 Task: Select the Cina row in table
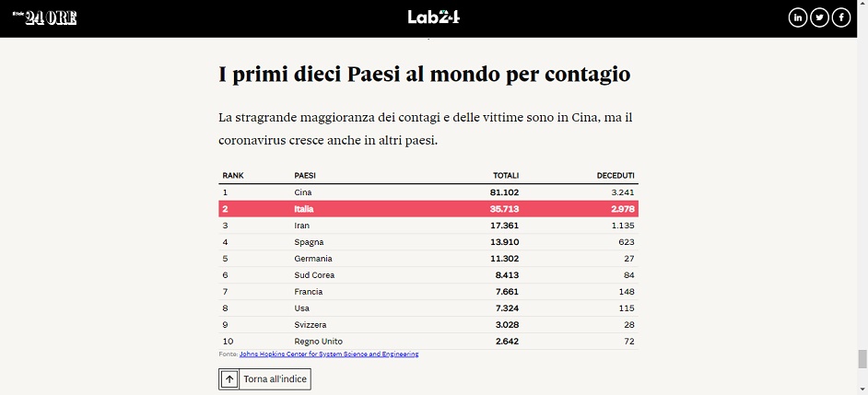coord(428,192)
